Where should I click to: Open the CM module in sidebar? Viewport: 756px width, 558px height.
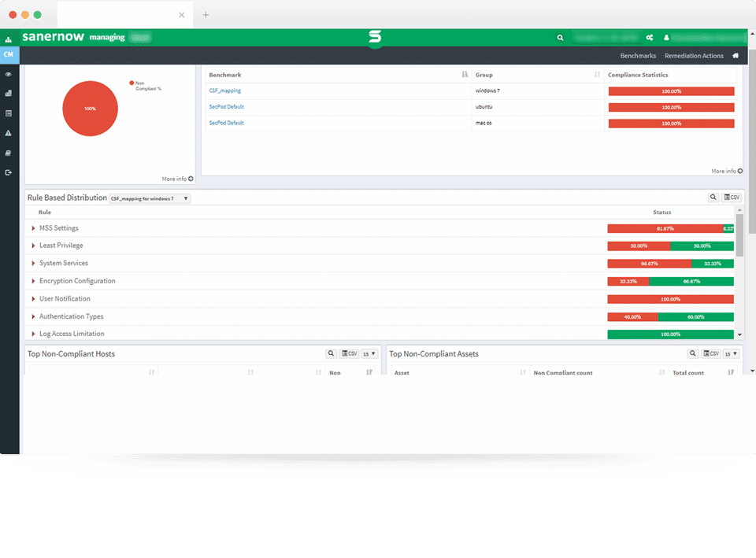tap(9, 55)
